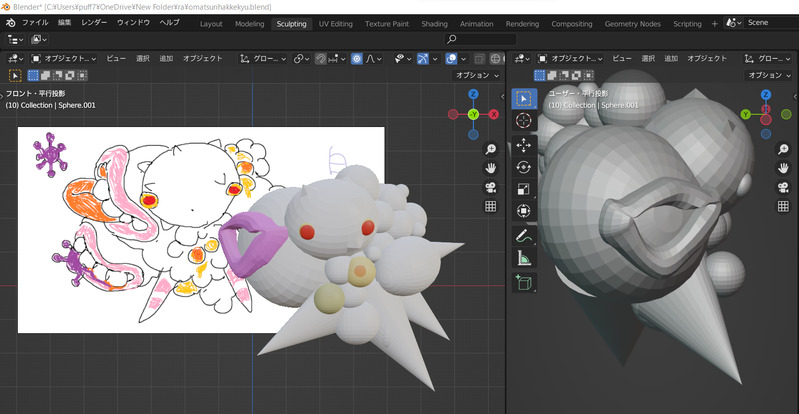Switch orthographic/perspective grid in right viewport
The height and width of the screenshot is (414, 799).
click(784, 205)
